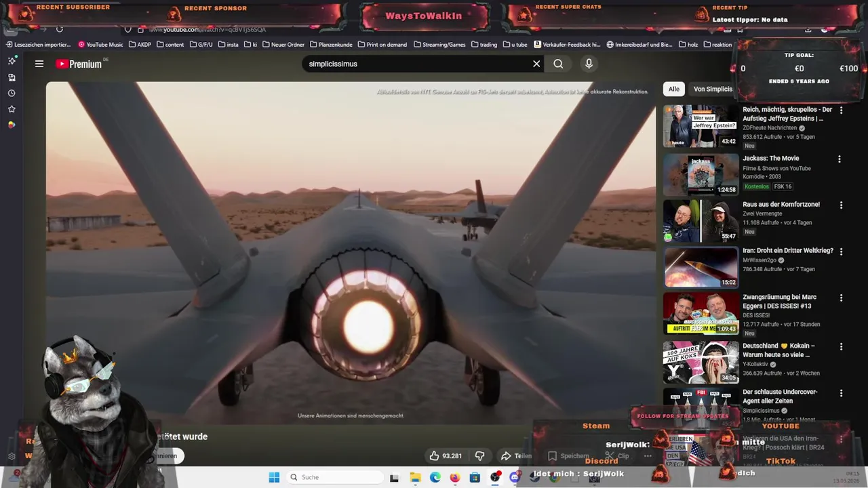
Task: Open Task View on the taskbar
Action: click(394, 477)
